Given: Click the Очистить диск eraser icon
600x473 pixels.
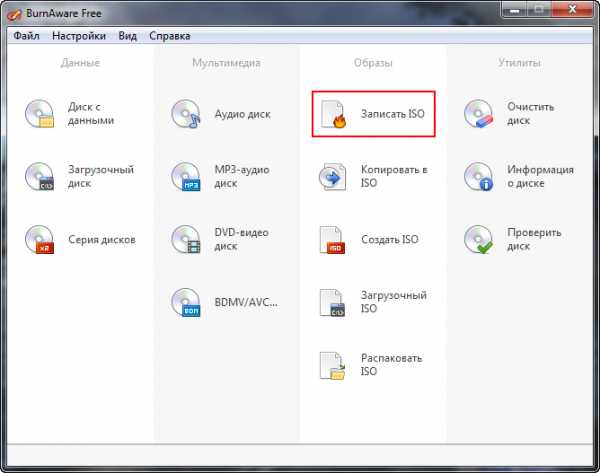Looking at the screenshot, I should [x=478, y=114].
